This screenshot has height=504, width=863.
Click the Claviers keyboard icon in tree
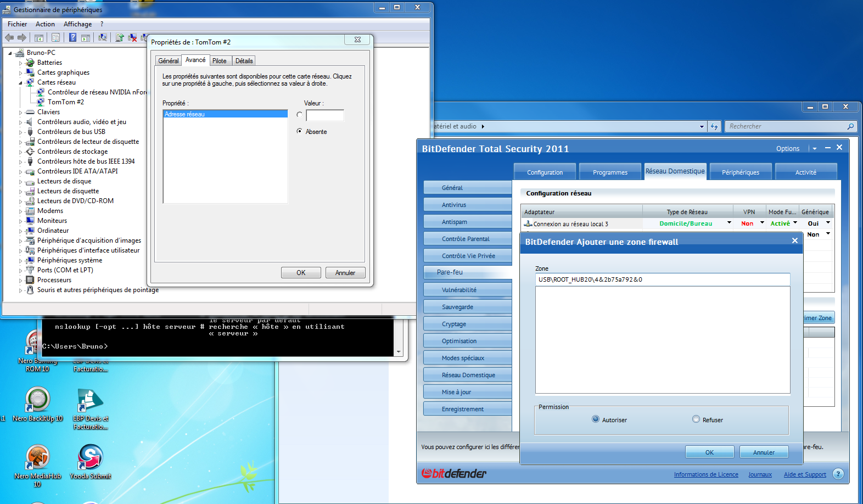[x=30, y=112]
